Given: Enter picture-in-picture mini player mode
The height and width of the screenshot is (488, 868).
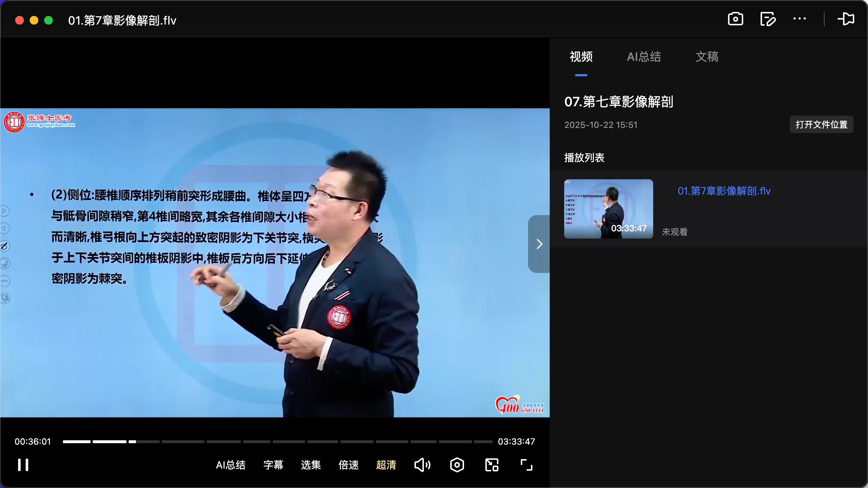Looking at the screenshot, I should (x=491, y=465).
